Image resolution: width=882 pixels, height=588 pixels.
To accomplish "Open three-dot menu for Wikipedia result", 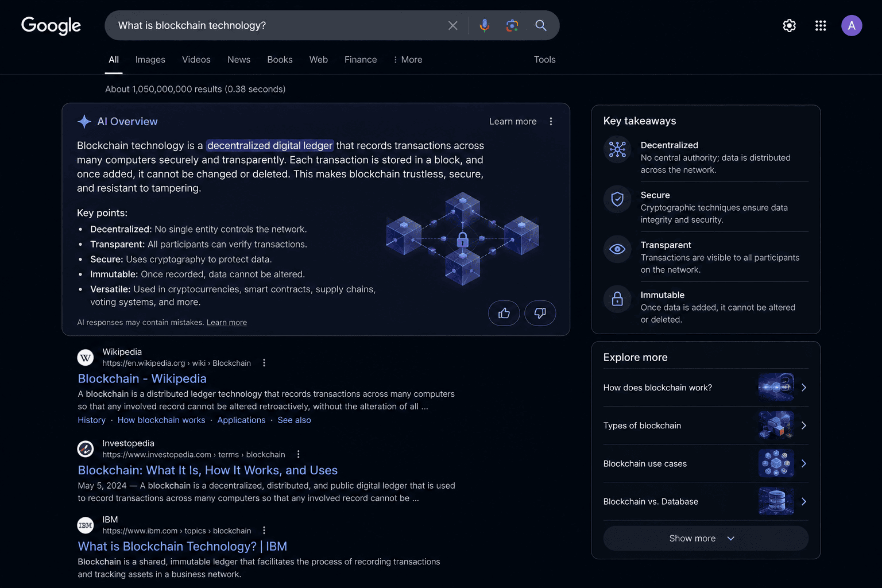I will pos(264,363).
